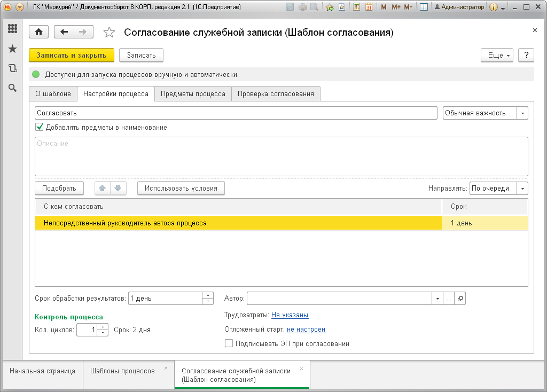Enable 'Подписывать ЭП при согласовании' checkbox
Screen dimensions: 547x392
(229, 343)
